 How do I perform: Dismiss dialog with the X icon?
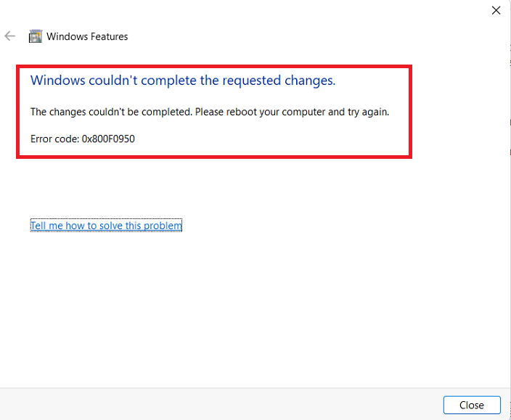point(496,10)
